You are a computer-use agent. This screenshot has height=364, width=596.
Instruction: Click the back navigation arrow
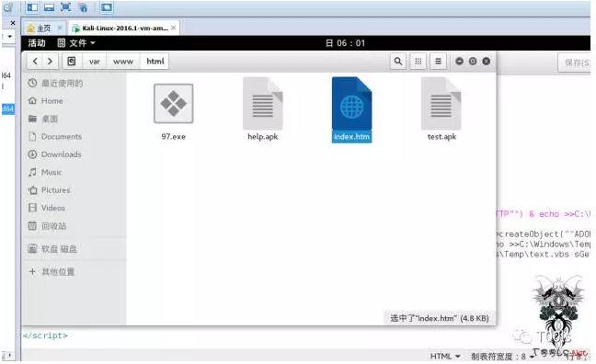(35, 62)
